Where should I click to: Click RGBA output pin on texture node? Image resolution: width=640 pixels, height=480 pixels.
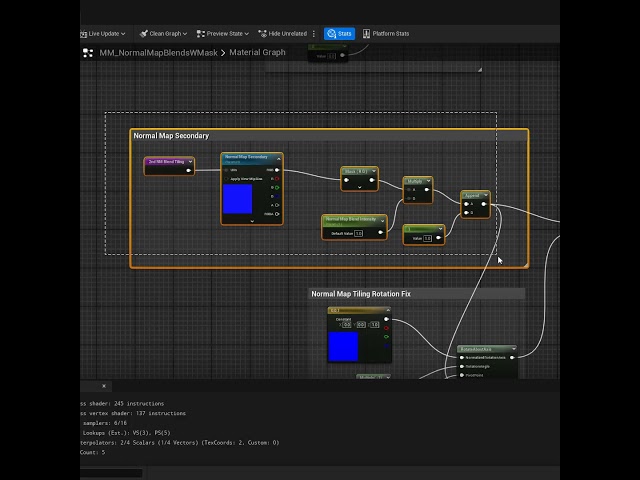point(277,214)
